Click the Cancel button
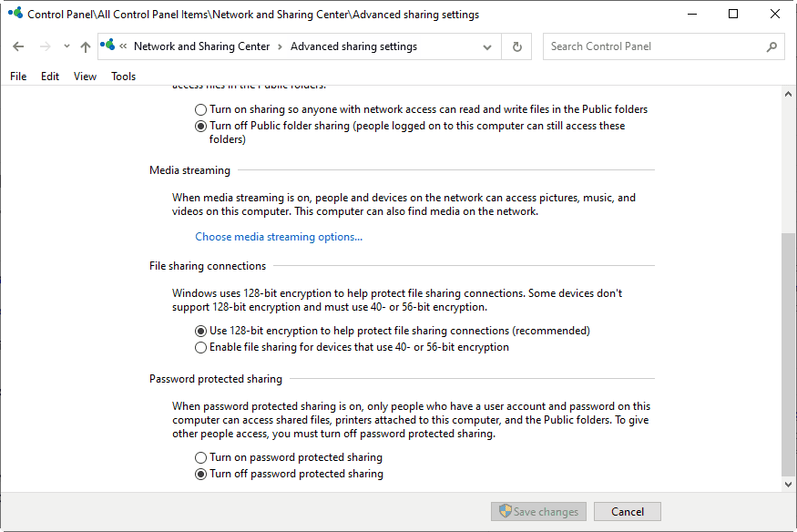The image size is (797, 532). coord(627,512)
